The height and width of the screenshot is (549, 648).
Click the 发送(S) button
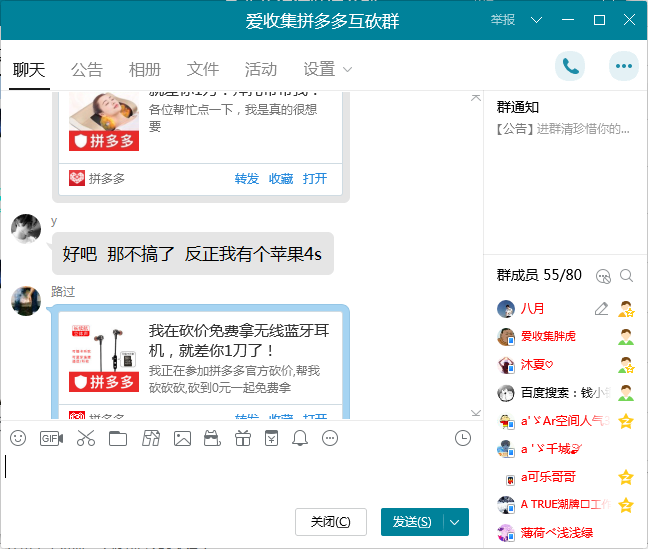(412, 522)
